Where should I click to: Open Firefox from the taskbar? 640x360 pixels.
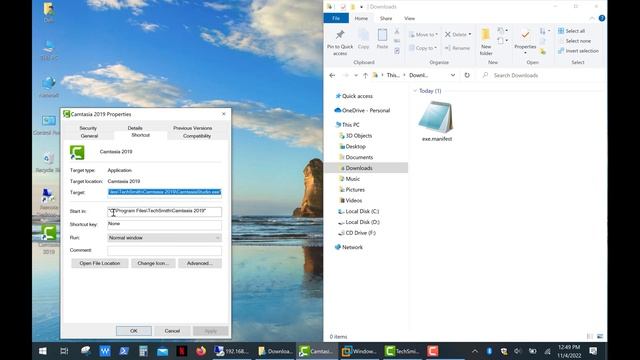[201, 351]
